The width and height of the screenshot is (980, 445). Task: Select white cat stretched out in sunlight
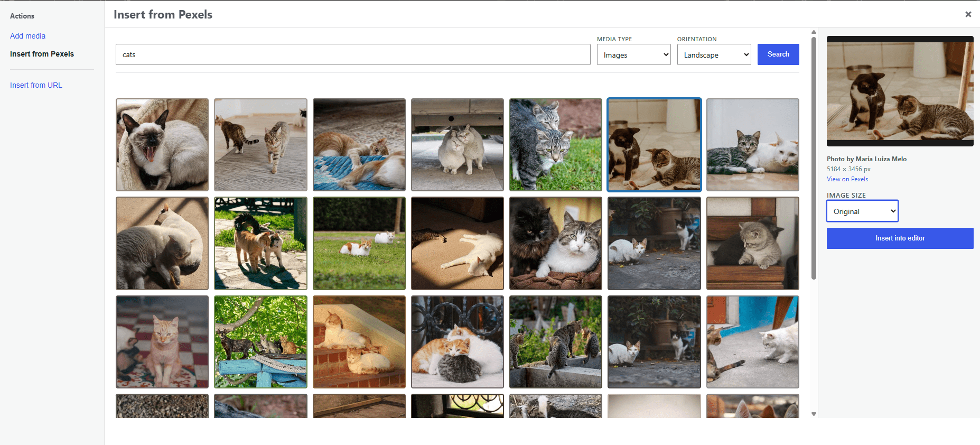click(x=458, y=243)
